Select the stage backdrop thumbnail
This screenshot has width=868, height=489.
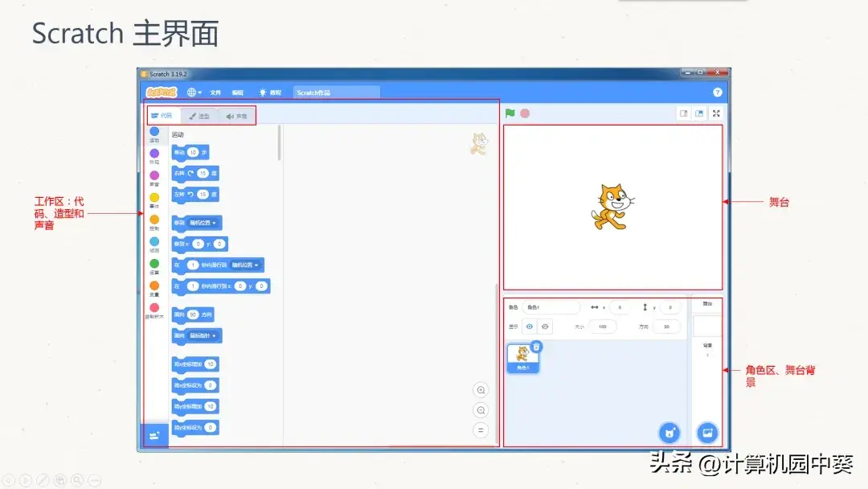(707, 327)
